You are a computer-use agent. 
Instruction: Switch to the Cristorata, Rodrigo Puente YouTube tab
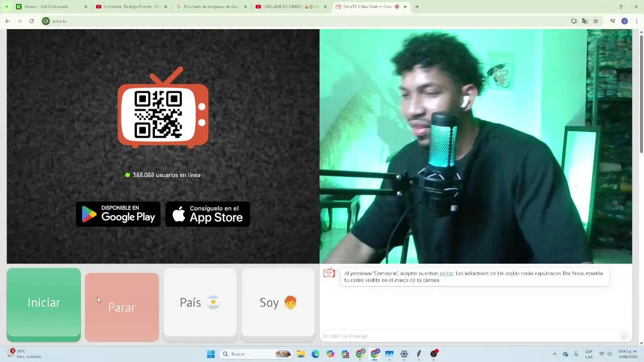[x=131, y=7]
